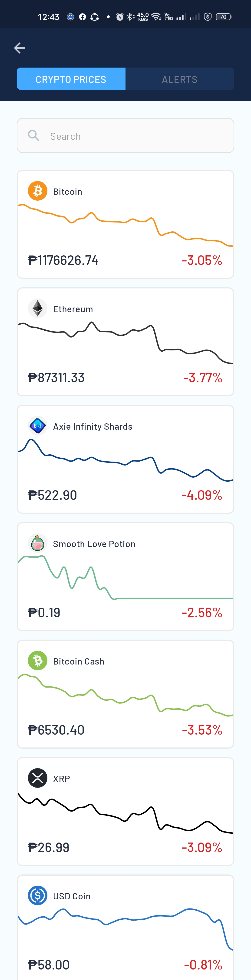Tap the Smooth Love Potion bottle icon
Viewport: 251px width, 980px height.
tap(38, 543)
